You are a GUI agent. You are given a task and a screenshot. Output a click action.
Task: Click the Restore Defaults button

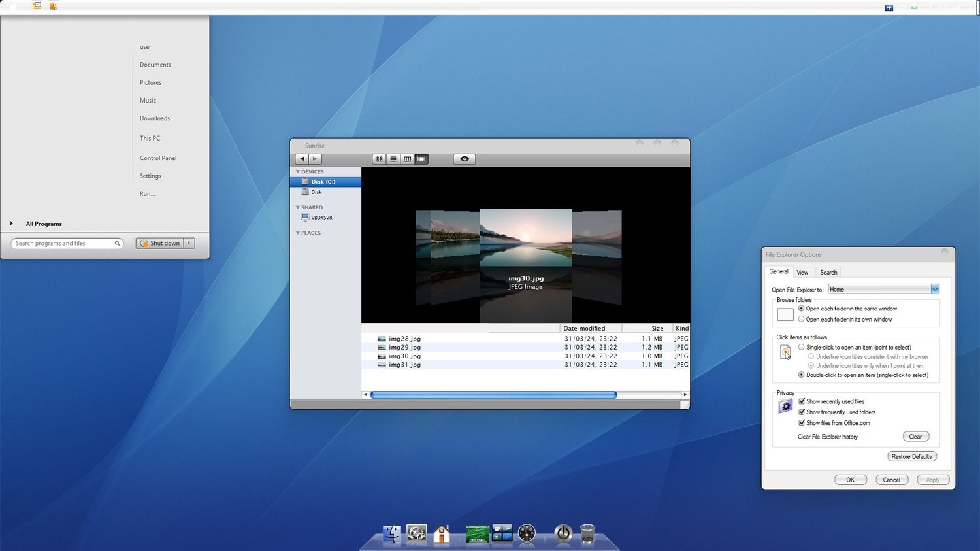point(911,456)
